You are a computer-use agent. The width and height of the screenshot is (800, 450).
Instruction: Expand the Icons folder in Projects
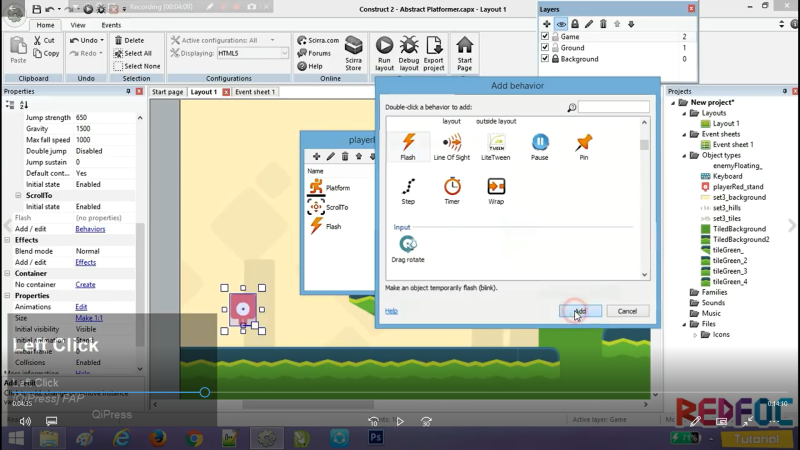(x=695, y=335)
